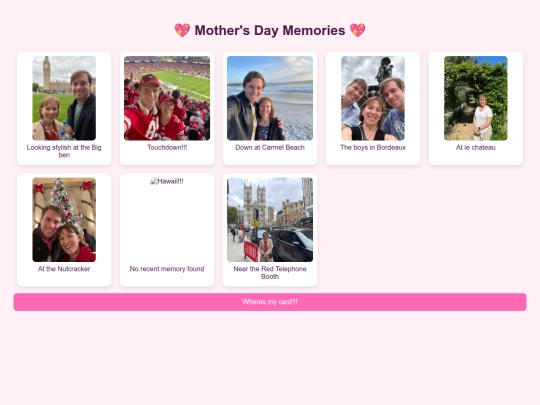
Task: Click the left sparkling heart emoji
Action: coord(182,30)
